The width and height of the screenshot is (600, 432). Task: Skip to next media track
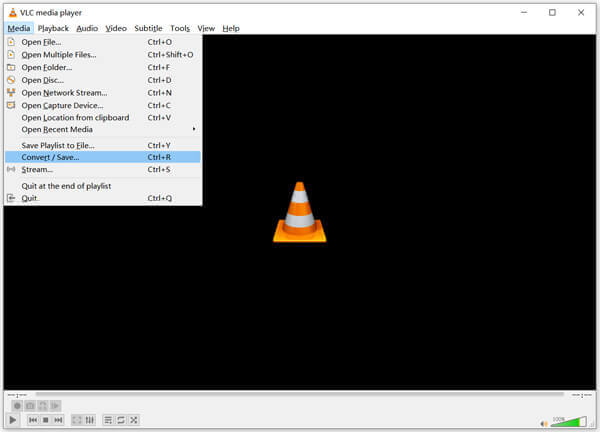tap(58, 420)
